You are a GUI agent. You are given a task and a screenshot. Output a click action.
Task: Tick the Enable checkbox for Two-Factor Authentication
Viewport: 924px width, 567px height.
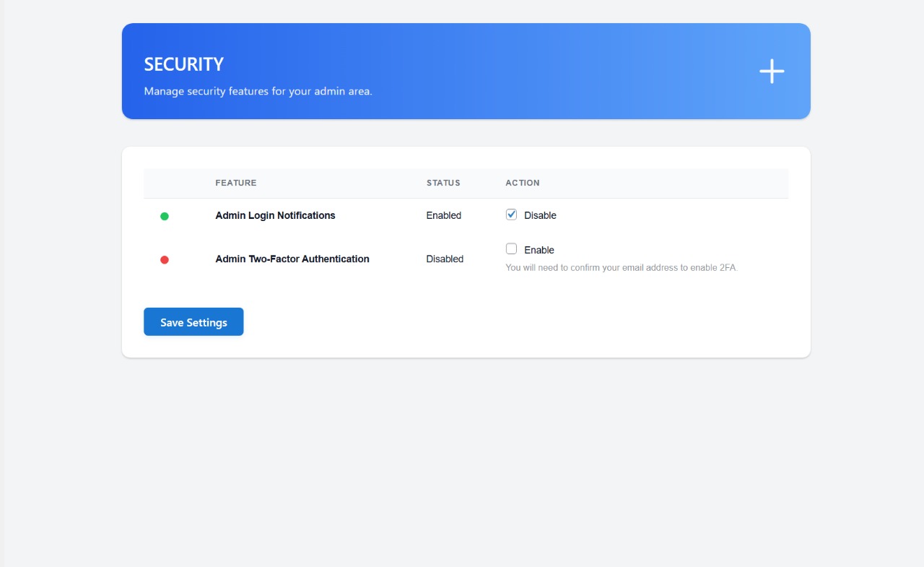(511, 249)
